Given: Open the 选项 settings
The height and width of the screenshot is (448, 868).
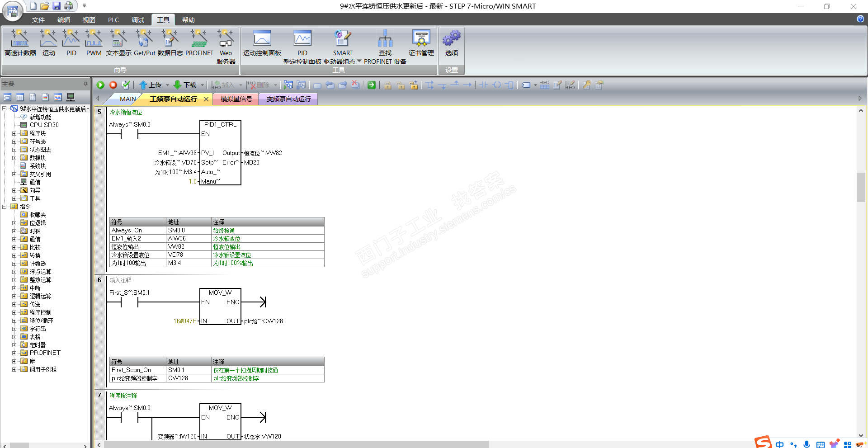Looking at the screenshot, I should (x=451, y=43).
